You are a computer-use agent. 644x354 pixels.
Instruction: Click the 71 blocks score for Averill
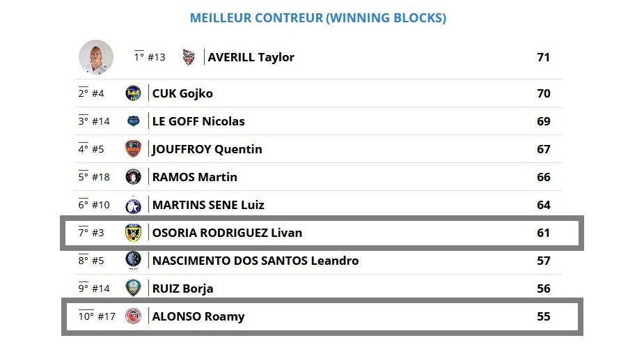(543, 57)
